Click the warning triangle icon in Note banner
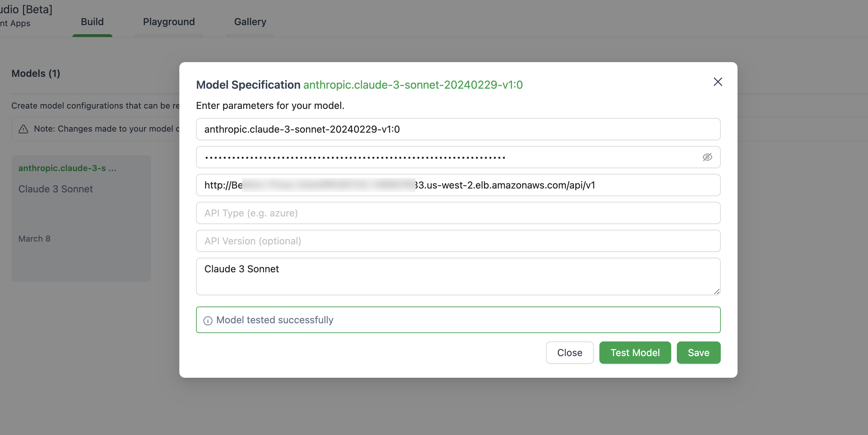This screenshot has width=868, height=435. [23, 129]
